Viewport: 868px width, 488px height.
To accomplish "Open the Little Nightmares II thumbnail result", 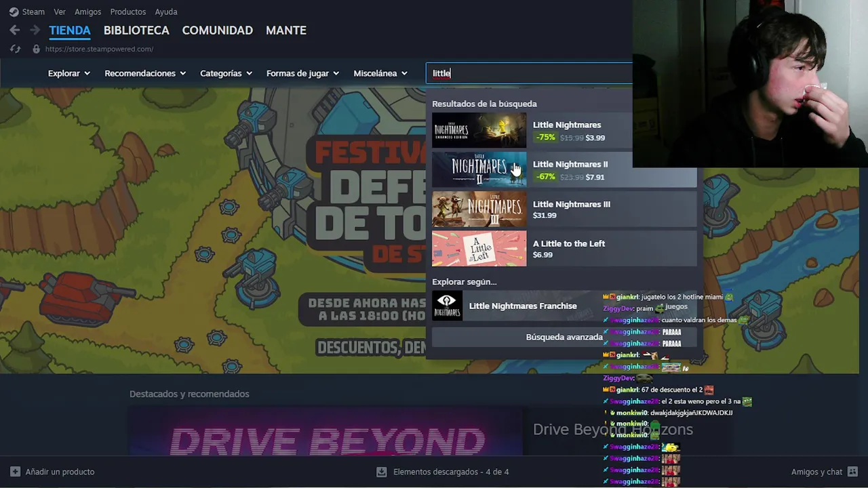I will 479,170.
